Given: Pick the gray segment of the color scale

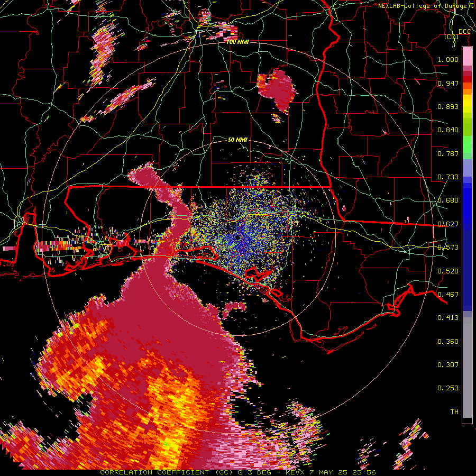Looking at the screenshot, I should point(467,368).
